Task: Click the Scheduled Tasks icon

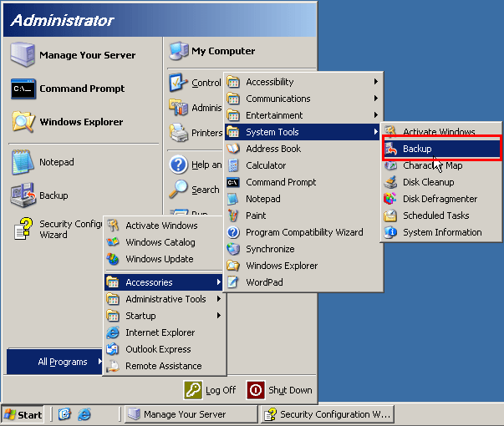Action: pyautogui.click(x=390, y=216)
